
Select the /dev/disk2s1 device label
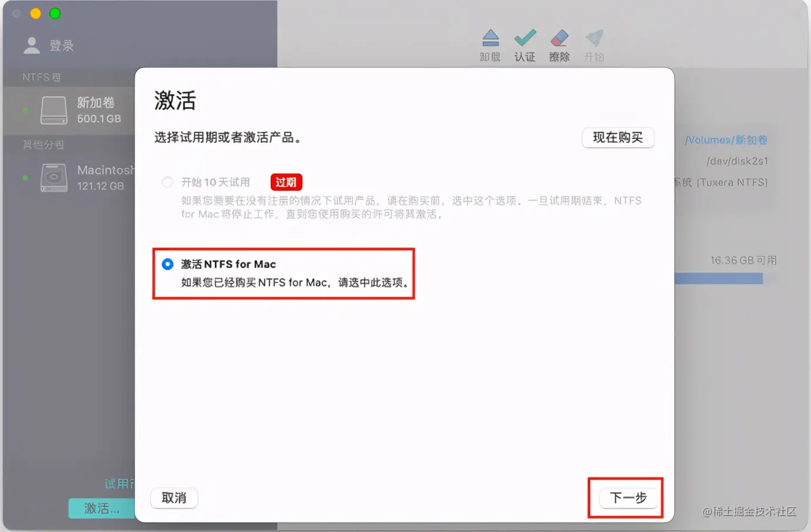(737, 161)
